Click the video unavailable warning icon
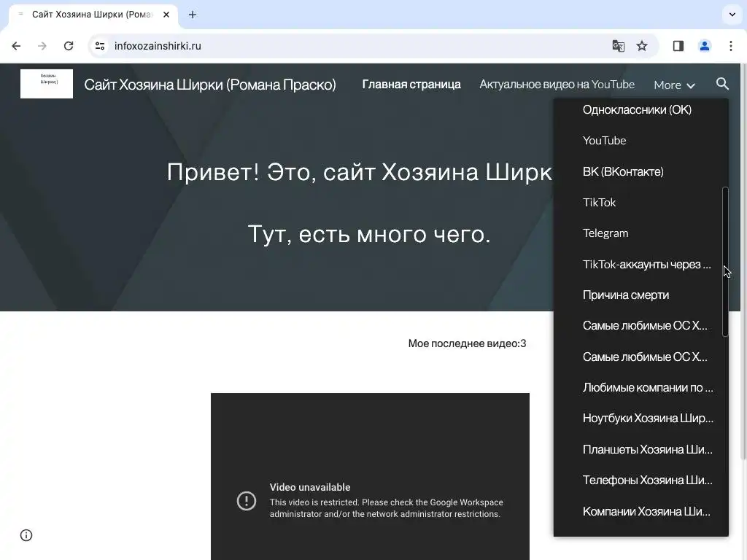This screenshot has height=560, width=747. click(x=247, y=501)
